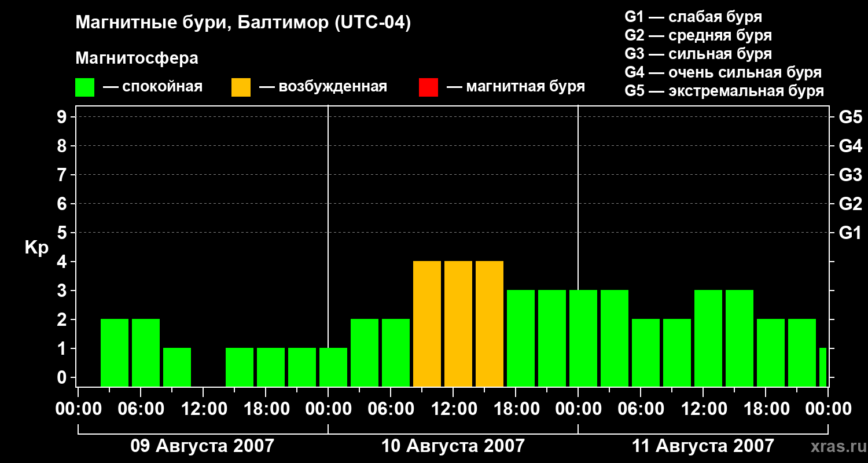Click 'G4 — очень сильная буря' legend line
The height and width of the screenshot is (463, 868).
[x=723, y=72]
